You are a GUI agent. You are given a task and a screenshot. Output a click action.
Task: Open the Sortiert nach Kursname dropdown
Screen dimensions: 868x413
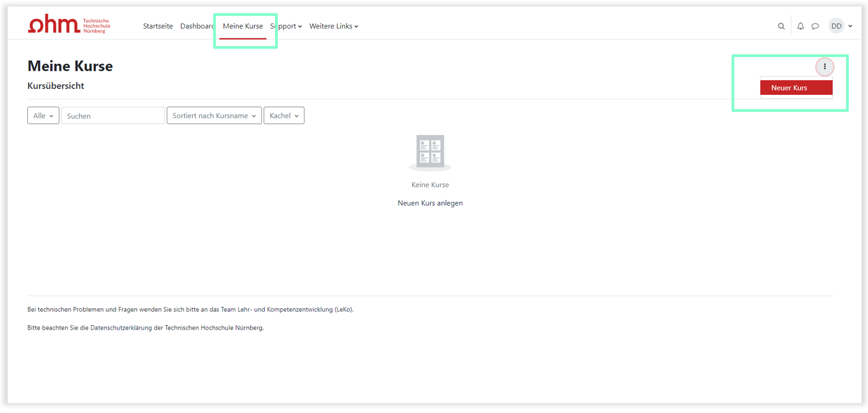(x=214, y=116)
